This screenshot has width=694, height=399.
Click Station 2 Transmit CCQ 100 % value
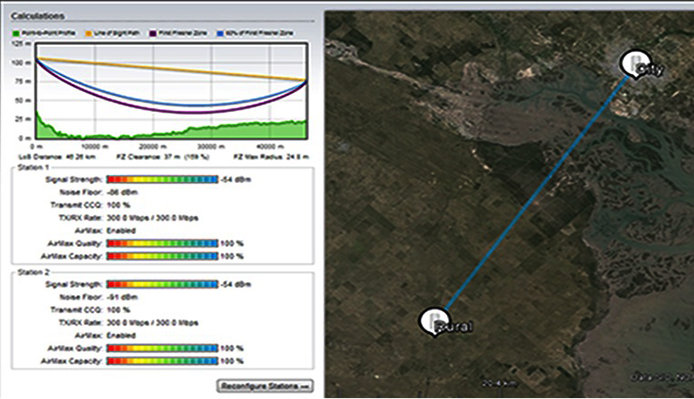[x=118, y=310]
